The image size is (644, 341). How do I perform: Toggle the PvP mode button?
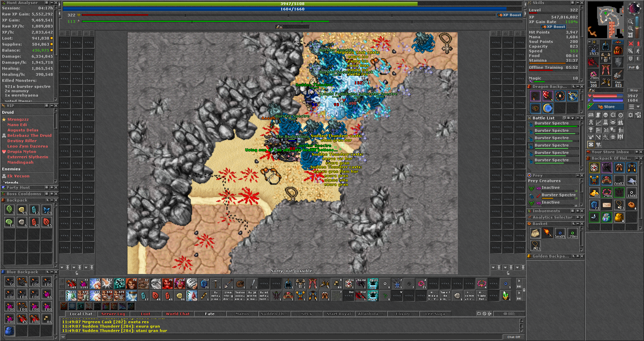634,67
